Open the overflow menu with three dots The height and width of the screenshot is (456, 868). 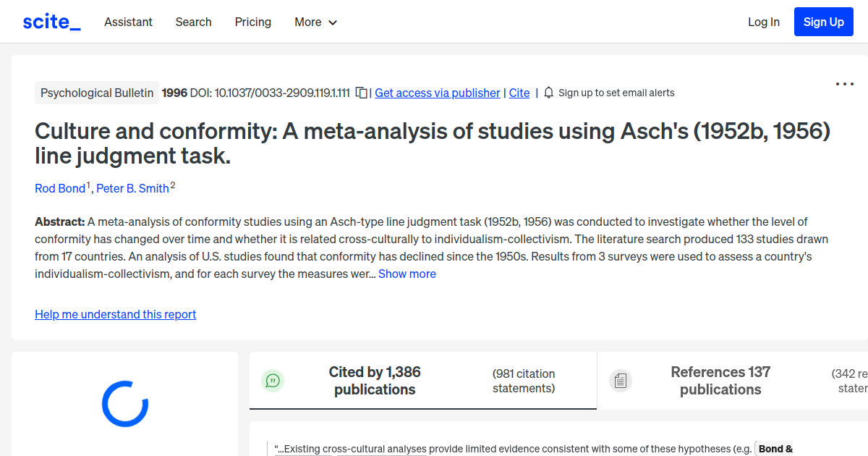coord(844,84)
